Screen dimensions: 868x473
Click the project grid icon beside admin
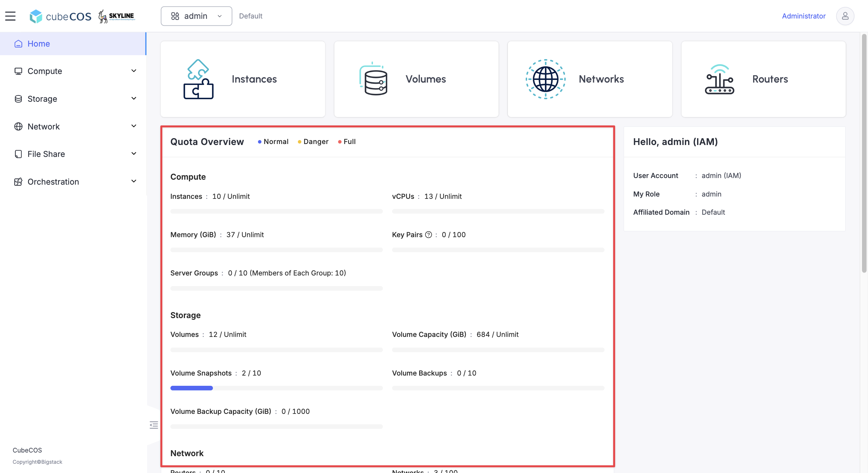tap(175, 16)
